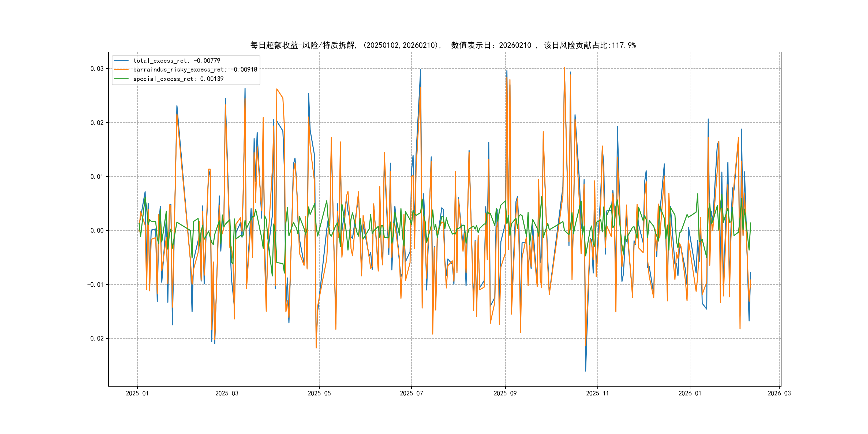Viewport: 868px width, 434px height.
Task: Click the -0.01 y-axis tick label
Action: coord(95,285)
